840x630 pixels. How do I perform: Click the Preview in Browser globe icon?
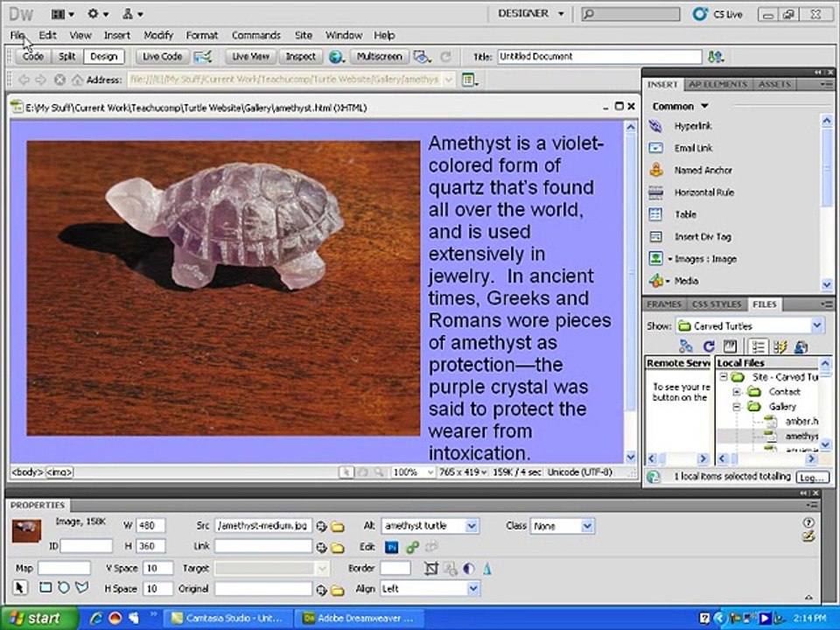click(337, 57)
